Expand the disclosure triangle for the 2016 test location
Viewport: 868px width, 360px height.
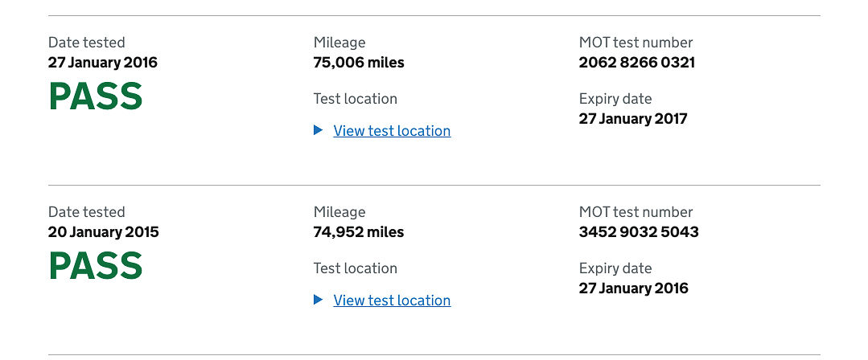(318, 130)
